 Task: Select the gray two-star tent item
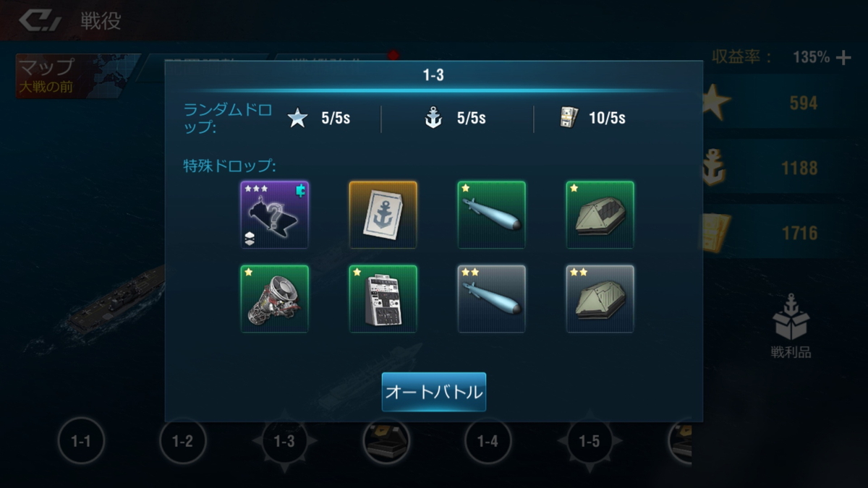pyautogui.click(x=600, y=299)
